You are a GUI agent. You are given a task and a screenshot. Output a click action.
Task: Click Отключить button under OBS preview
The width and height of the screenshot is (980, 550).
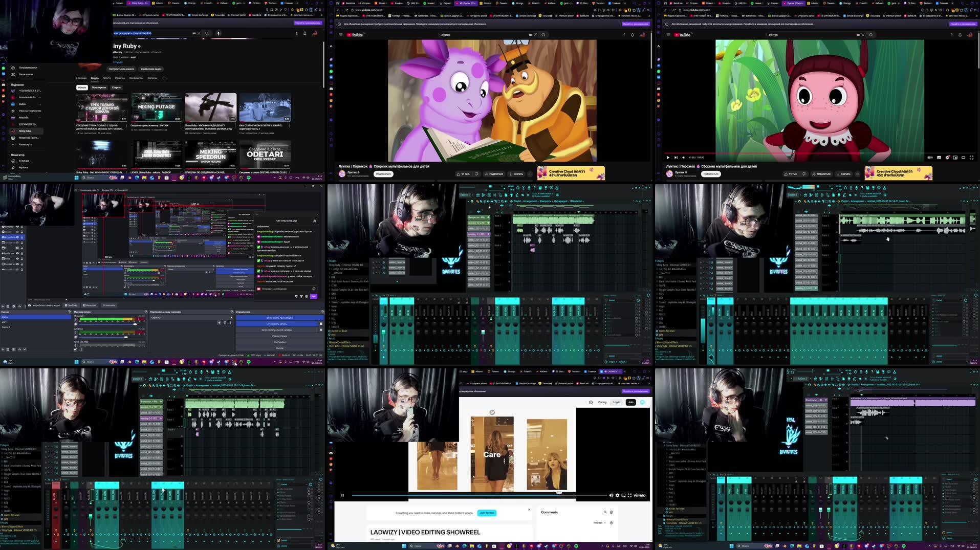click(109, 305)
